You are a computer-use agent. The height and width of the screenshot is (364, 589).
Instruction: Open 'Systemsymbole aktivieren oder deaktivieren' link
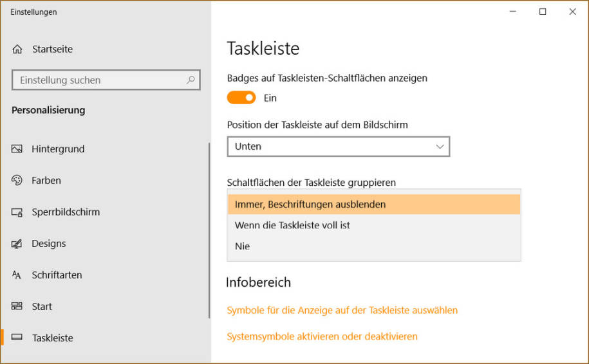point(322,337)
